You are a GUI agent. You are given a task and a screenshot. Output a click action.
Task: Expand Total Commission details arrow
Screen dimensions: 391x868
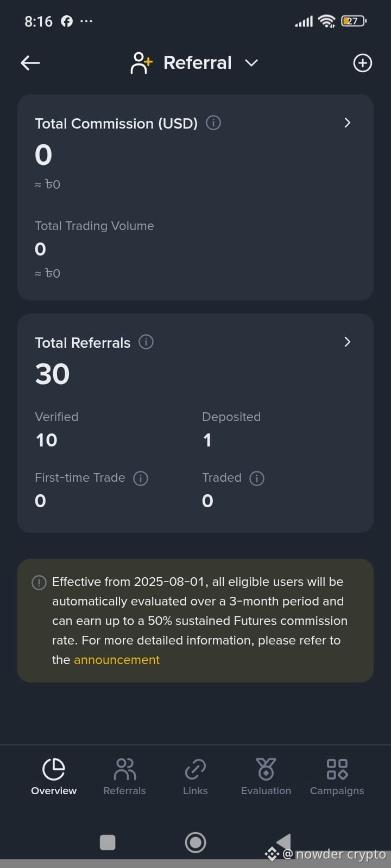(348, 123)
